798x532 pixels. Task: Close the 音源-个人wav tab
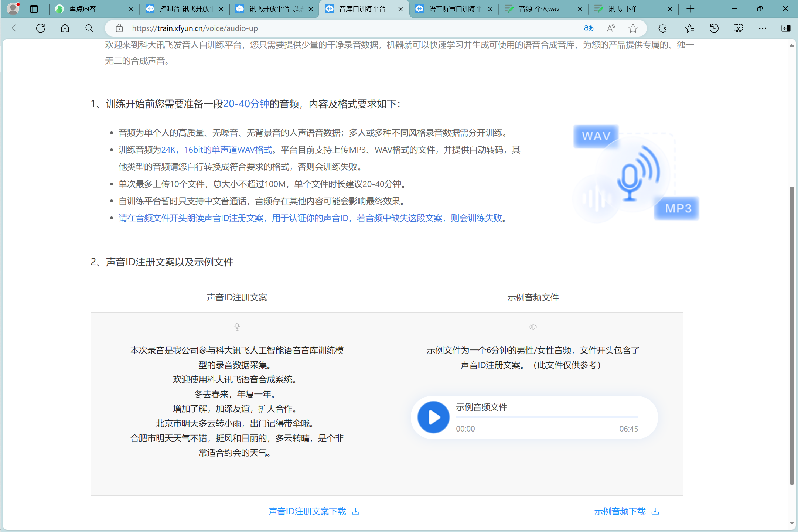pyautogui.click(x=580, y=9)
